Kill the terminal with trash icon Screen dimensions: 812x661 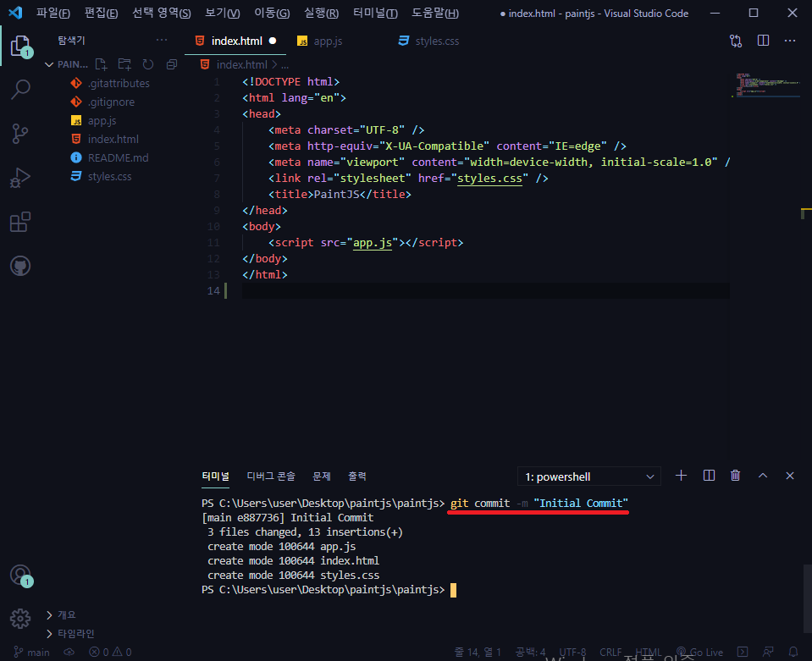(x=735, y=476)
